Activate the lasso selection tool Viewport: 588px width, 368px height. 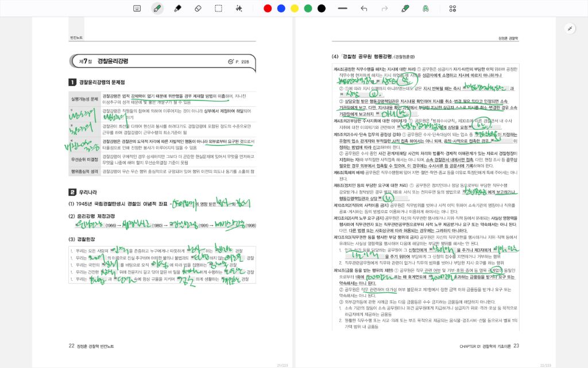[219, 9]
